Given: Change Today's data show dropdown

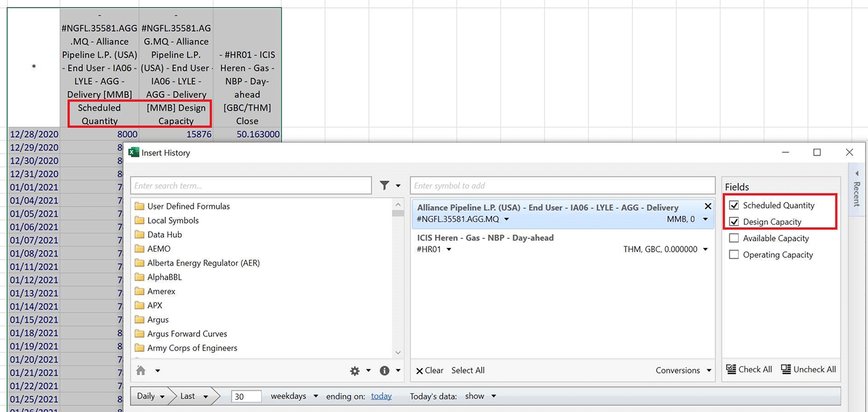Looking at the screenshot, I should pyautogui.click(x=481, y=396).
